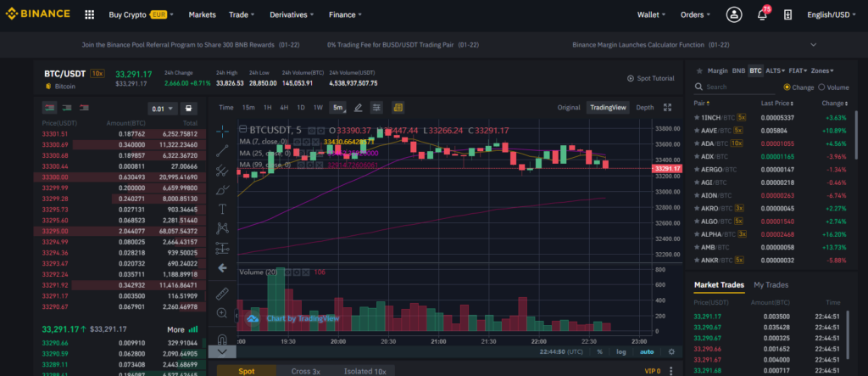The width and height of the screenshot is (868, 376).
Task: Select 15m chart interval
Action: 248,108
